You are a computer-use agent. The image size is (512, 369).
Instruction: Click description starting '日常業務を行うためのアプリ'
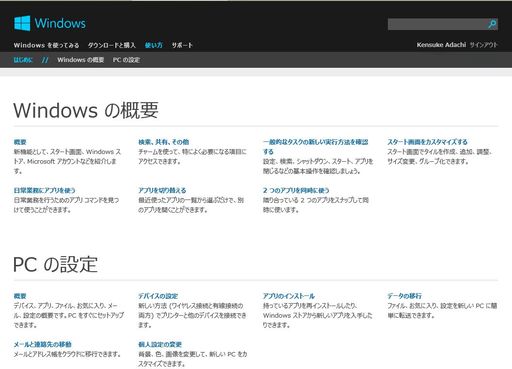click(x=66, y=205)
